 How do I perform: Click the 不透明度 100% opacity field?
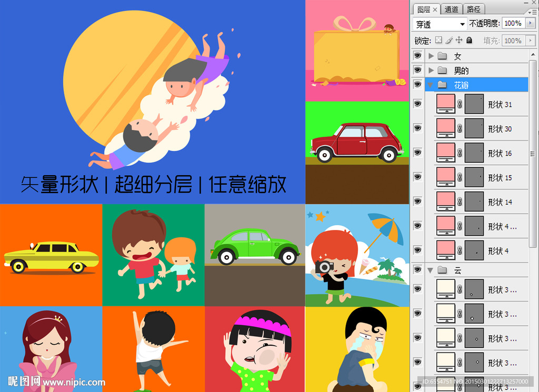pos(514,23)
